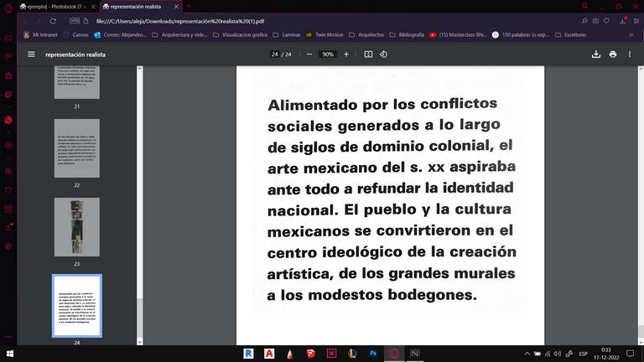
Task: Open the Canvas bookmark
Action: [x=76, y=35]
